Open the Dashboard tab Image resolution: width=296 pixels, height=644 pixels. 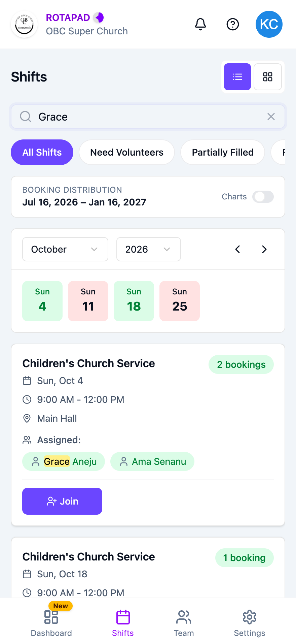[x=51, y=623]
